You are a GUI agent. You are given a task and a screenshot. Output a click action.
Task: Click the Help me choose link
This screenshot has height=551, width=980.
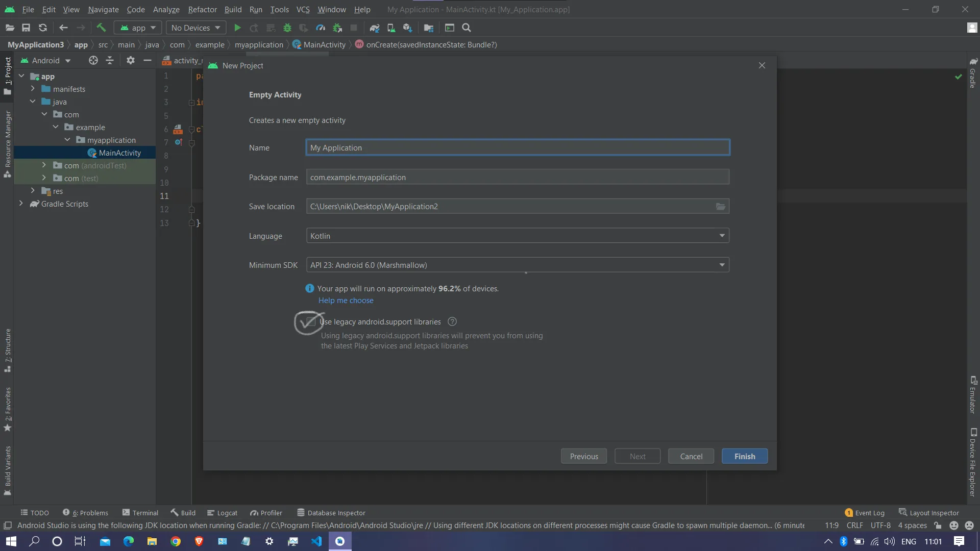[346, 300]
